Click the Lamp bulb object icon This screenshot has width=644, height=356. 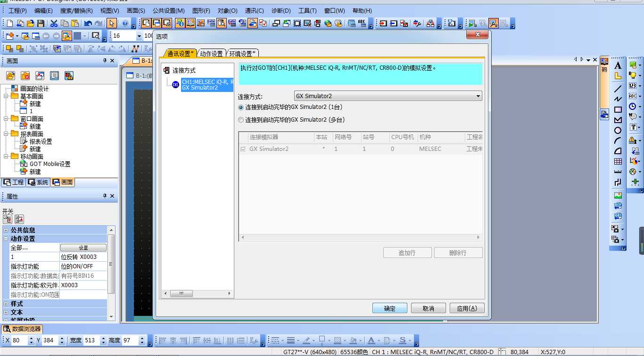(633, 75)
